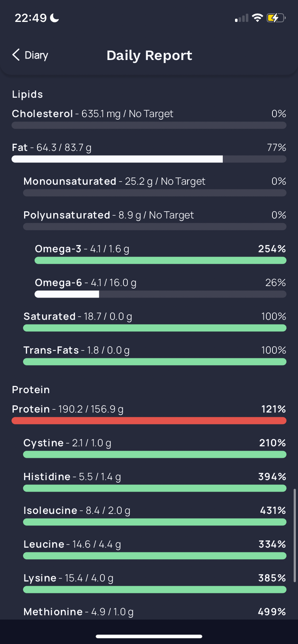This screenshot has height=644, width=298.
Task: Open the Cholesterol nutrient row
Action: click(149, 119)
